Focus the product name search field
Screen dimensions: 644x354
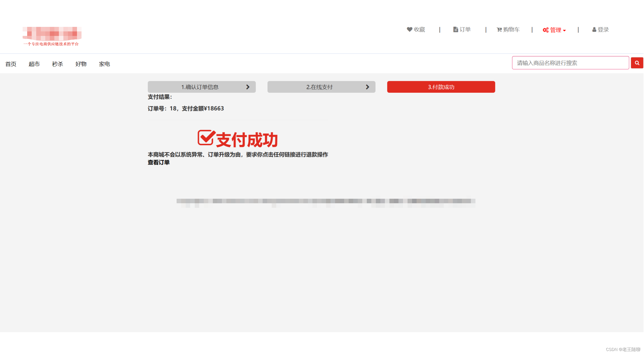click(570, 63)
